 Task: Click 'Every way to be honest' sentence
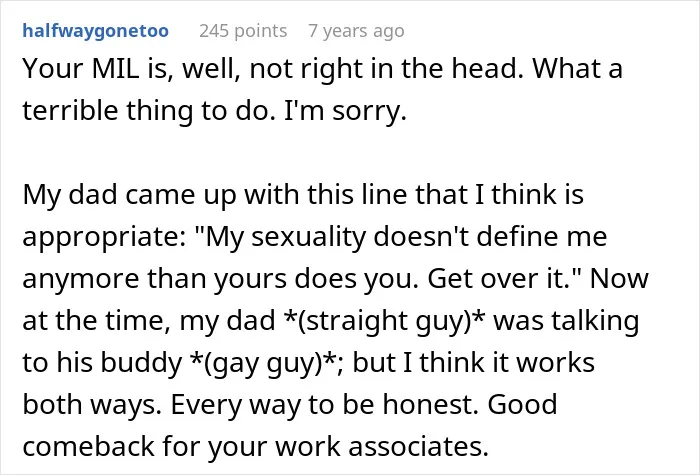click(325, 404)
